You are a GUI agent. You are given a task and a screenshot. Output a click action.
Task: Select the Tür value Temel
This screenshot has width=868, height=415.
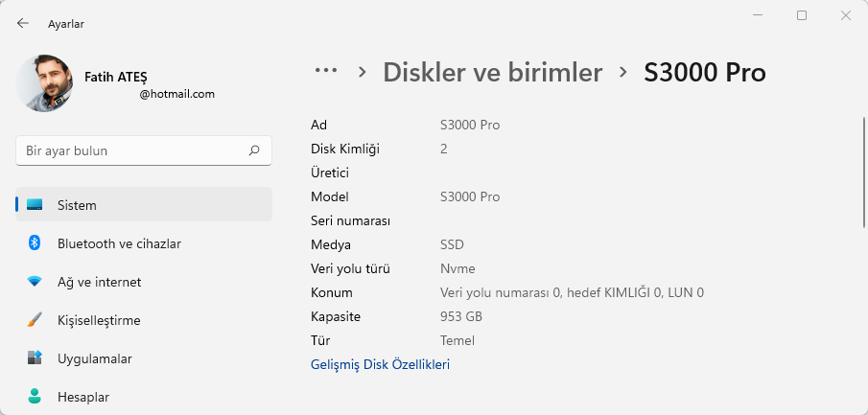click(457, 340)
